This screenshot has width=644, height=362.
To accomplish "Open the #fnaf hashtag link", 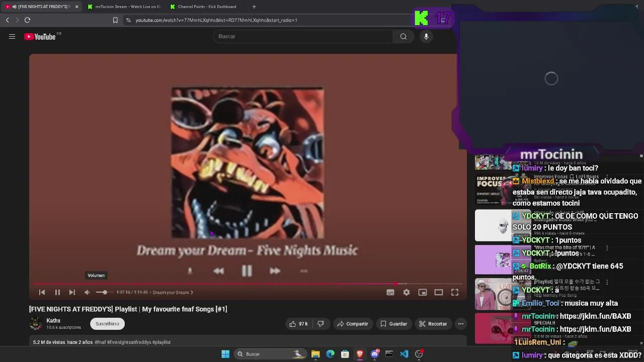I will 100,342.
